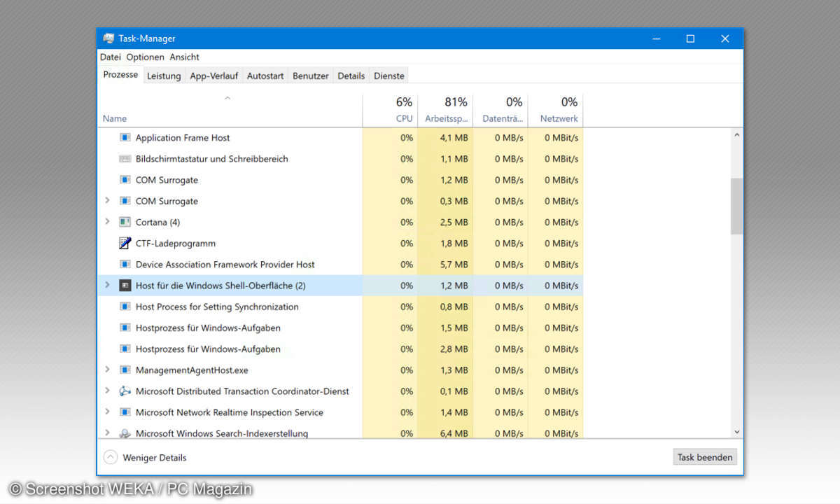Open the Benutzer tab
Screen dimensions: 840x504
tap(311, 76)
